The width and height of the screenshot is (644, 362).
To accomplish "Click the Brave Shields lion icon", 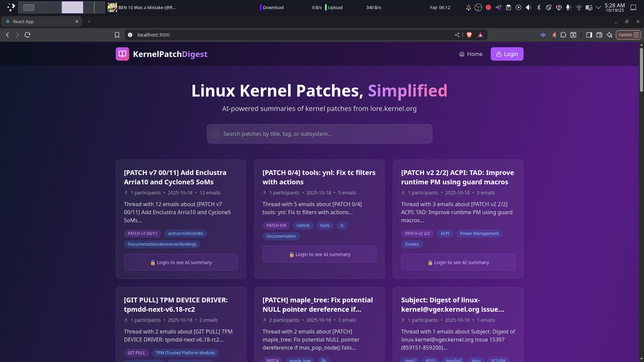I will 469,35.
